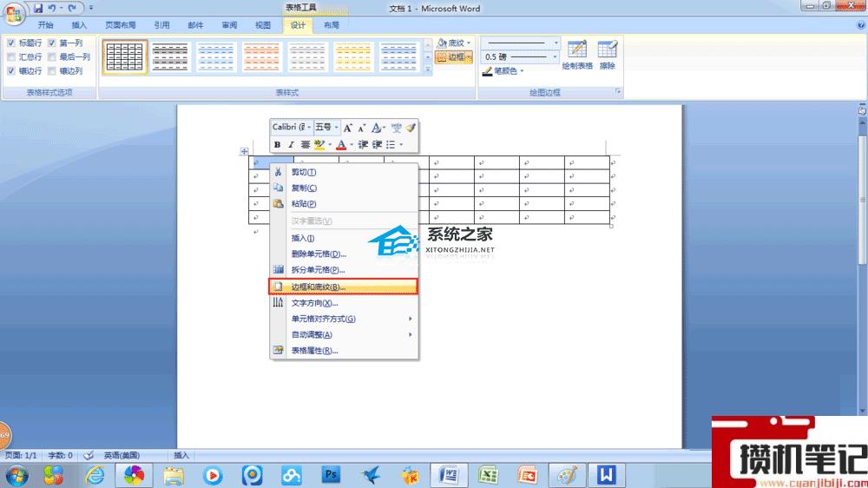This screenshot has height=488, width=868.
Task: Undo the last action
Action: point(52,9)
